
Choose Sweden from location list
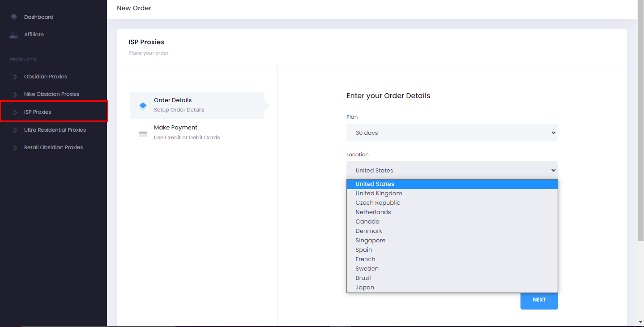coord(452,269)
